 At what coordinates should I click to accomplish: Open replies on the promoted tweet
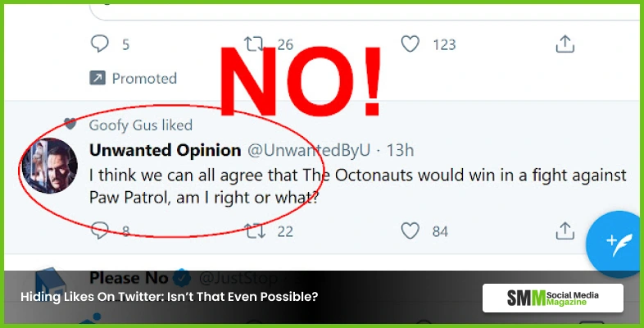(101, 43)
